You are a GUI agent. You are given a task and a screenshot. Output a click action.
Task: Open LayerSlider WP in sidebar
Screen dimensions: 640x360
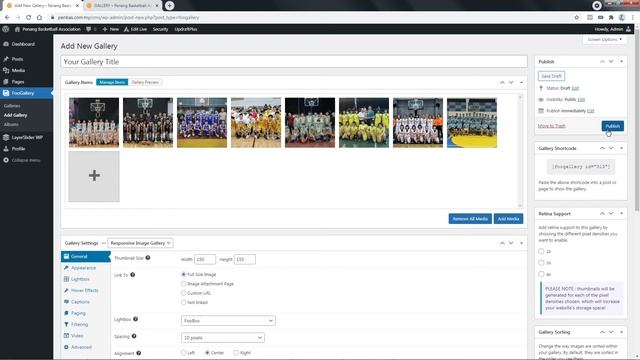(x=26, y=138)
